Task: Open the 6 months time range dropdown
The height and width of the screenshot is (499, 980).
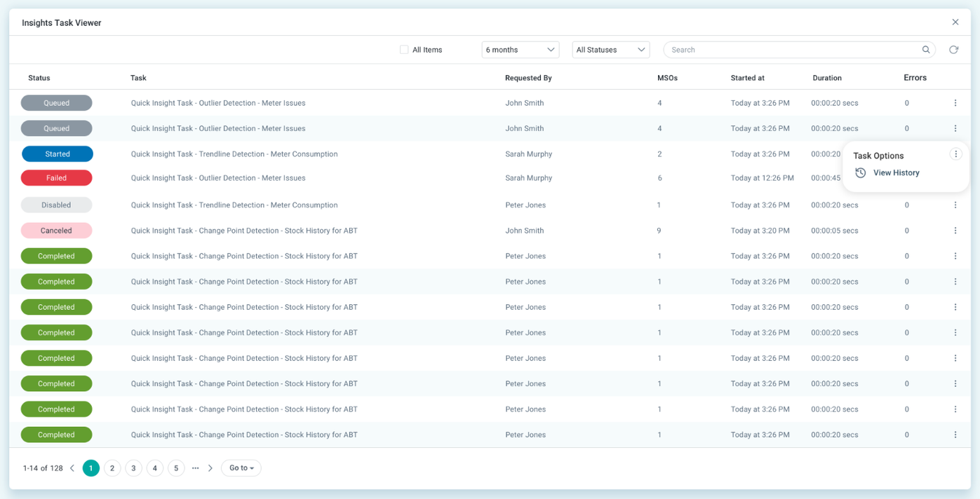Action: [x=520, y=50]
